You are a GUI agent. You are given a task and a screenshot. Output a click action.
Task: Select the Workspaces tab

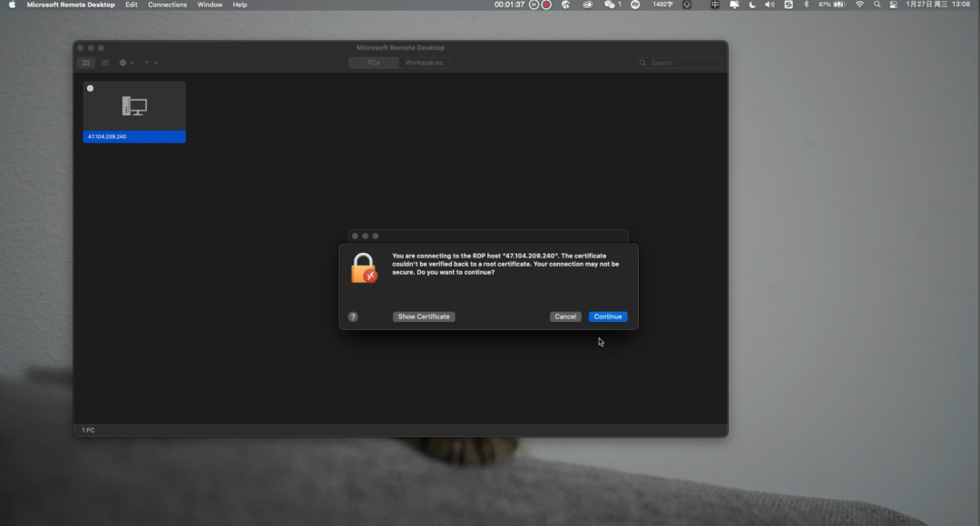(x=424, y=63)
